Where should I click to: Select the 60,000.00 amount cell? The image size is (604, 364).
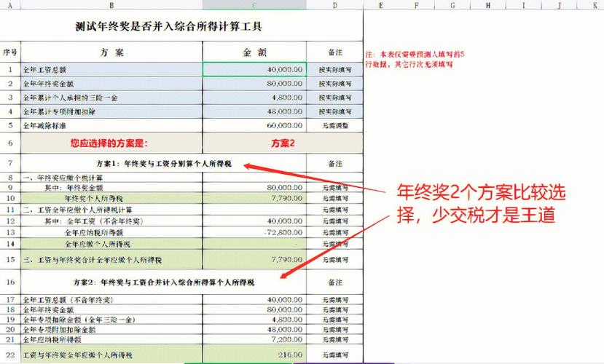tap(254, 125)
